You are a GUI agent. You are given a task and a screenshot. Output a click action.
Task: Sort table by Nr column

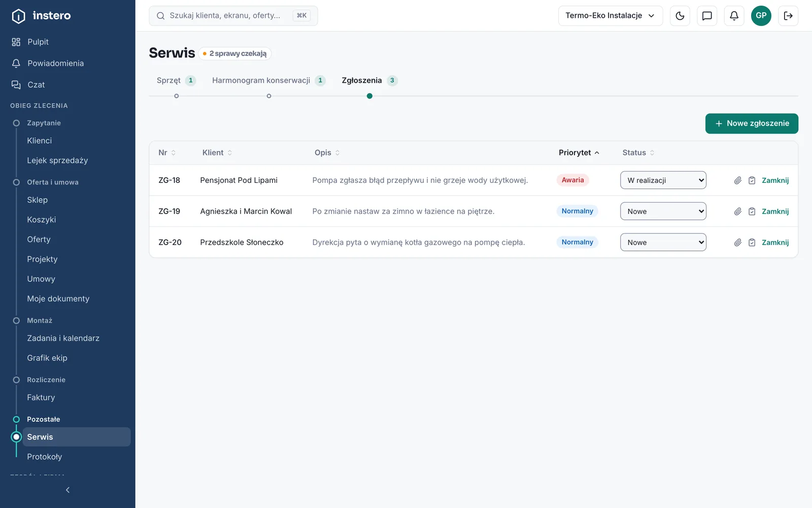167,152
